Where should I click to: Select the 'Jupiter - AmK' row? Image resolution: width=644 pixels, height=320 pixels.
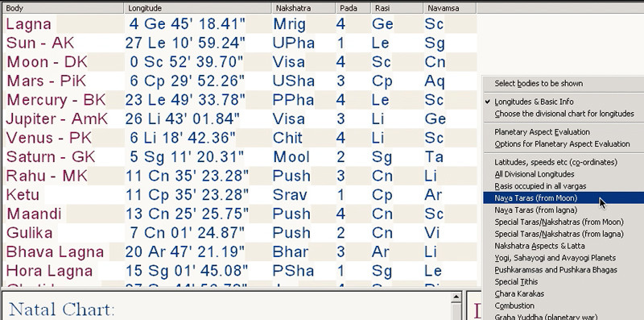[x=240, y=118]
